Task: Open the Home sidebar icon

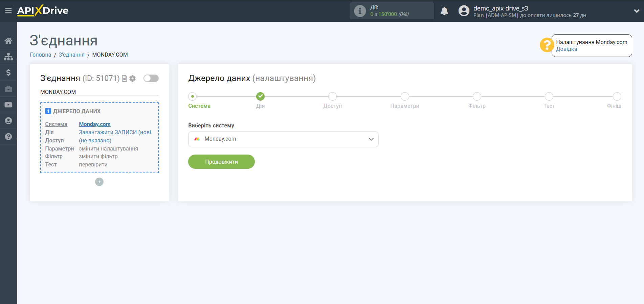Action: tap(8, 41)
